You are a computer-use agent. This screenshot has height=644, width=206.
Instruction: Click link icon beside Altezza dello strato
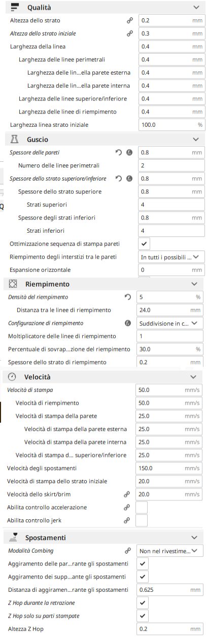[x=129, y=21]
